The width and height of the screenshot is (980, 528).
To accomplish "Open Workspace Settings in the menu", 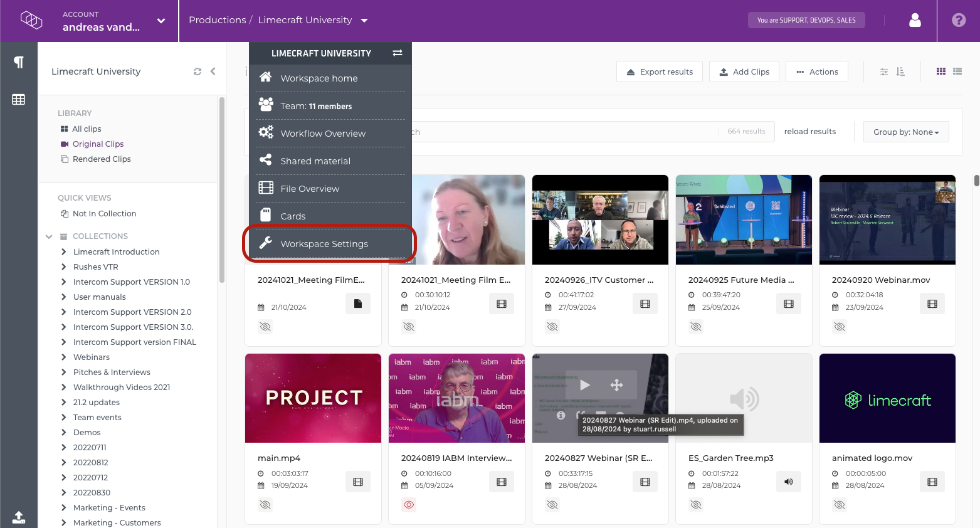I will click(x=330, y=243).
